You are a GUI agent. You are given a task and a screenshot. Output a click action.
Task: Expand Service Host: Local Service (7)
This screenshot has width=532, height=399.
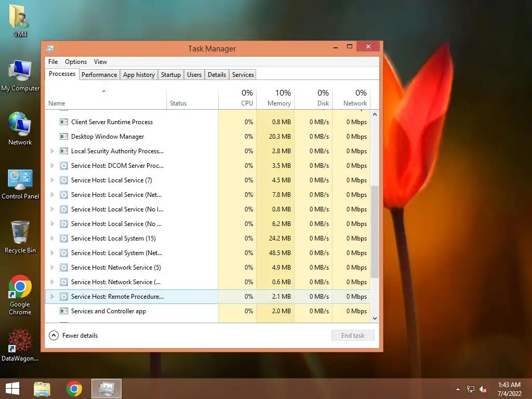pyautogui.click(x=52, y=180)
